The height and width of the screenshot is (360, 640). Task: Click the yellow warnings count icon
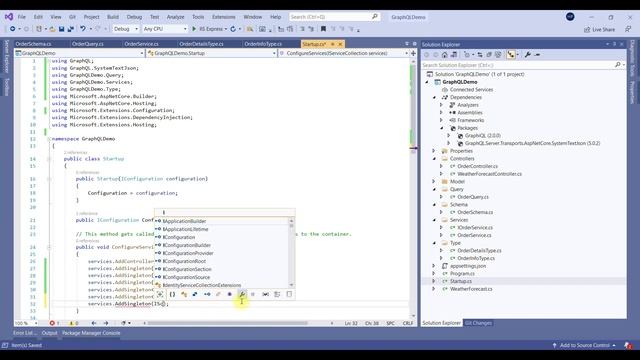pos(71,323)
